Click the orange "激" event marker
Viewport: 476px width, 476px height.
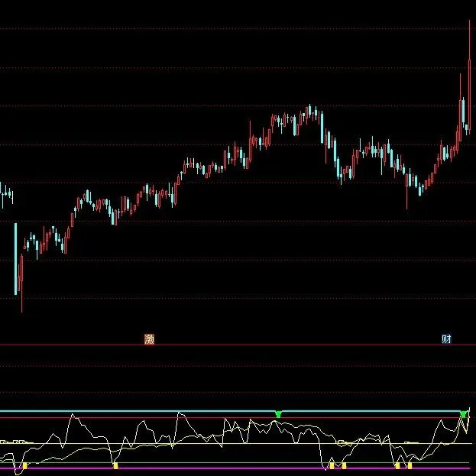[149, 339]
